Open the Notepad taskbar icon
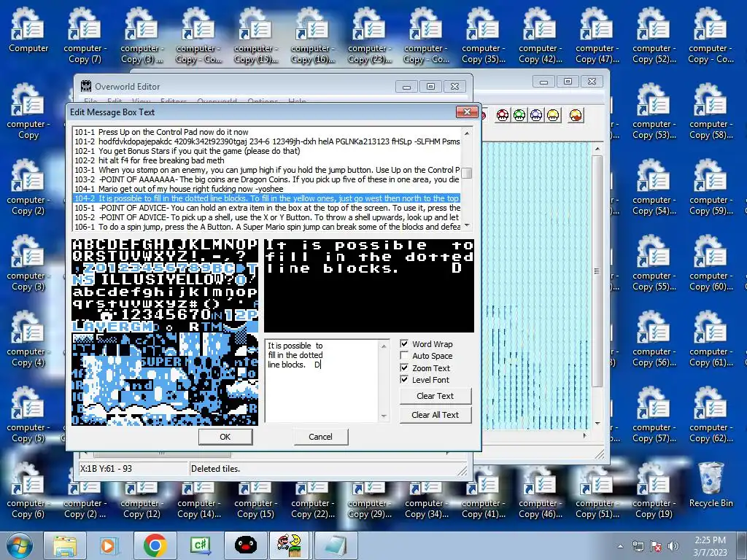This screenshot has height=560, width=747. tap(336, 545)
